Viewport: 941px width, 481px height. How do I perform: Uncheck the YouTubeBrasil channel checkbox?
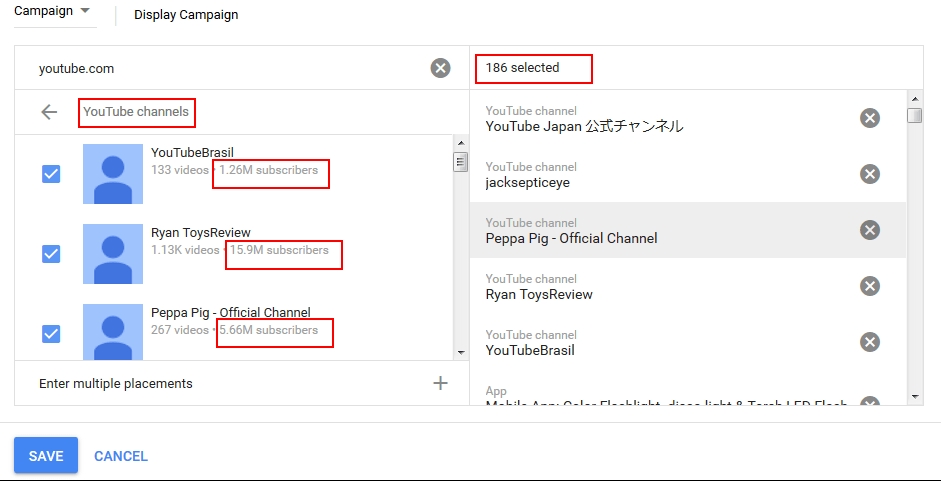point(51,174)
